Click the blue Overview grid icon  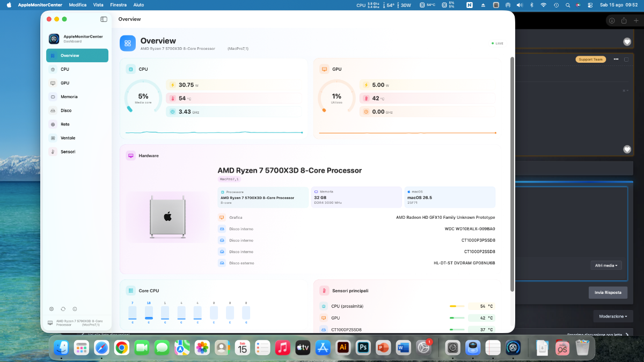(128, 43)
